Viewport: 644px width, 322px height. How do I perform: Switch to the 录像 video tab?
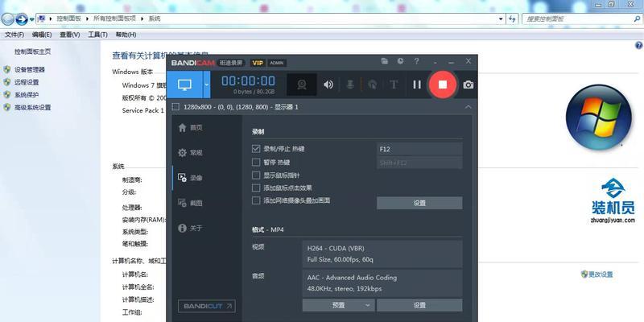point(191,178)
